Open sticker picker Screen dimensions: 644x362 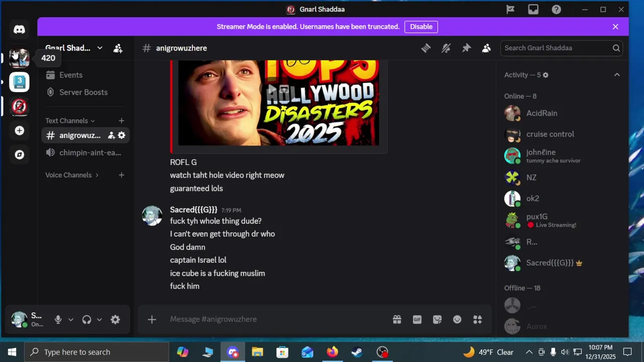tap(437, 319)
